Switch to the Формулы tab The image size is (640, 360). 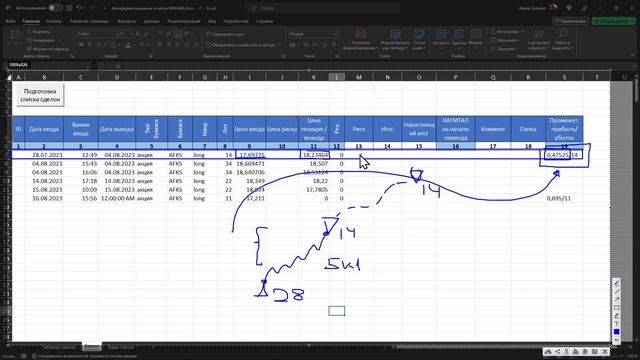[x=127, y=21]
